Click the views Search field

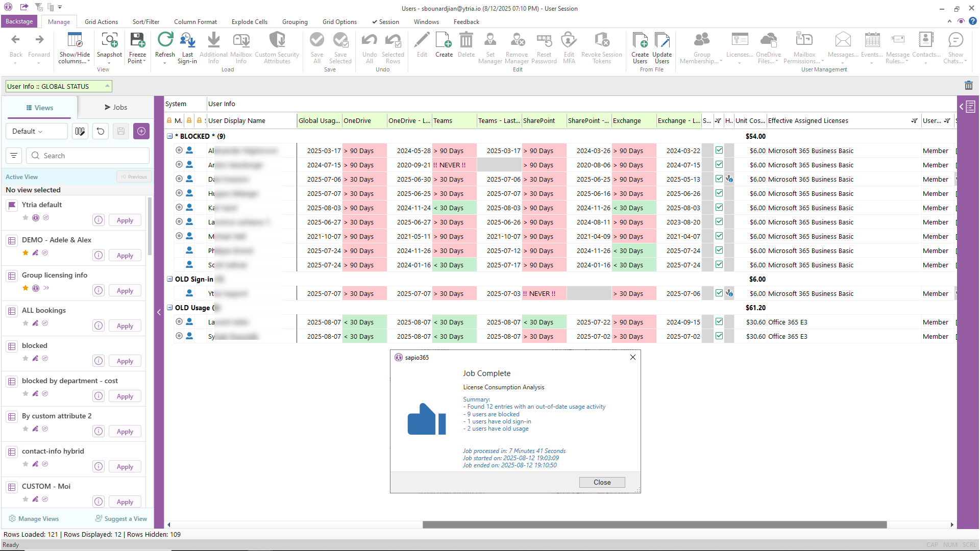(87, 156)
